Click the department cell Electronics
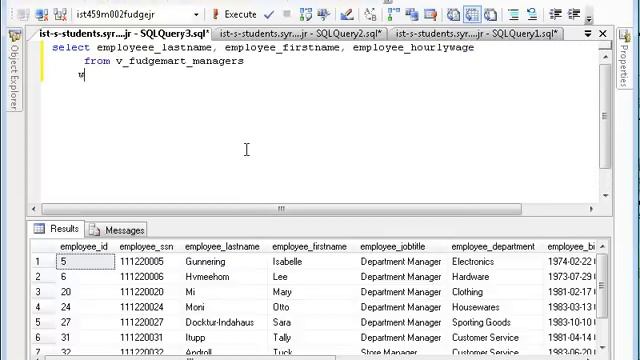Screen dimensions: 640x360 point(496,262)
